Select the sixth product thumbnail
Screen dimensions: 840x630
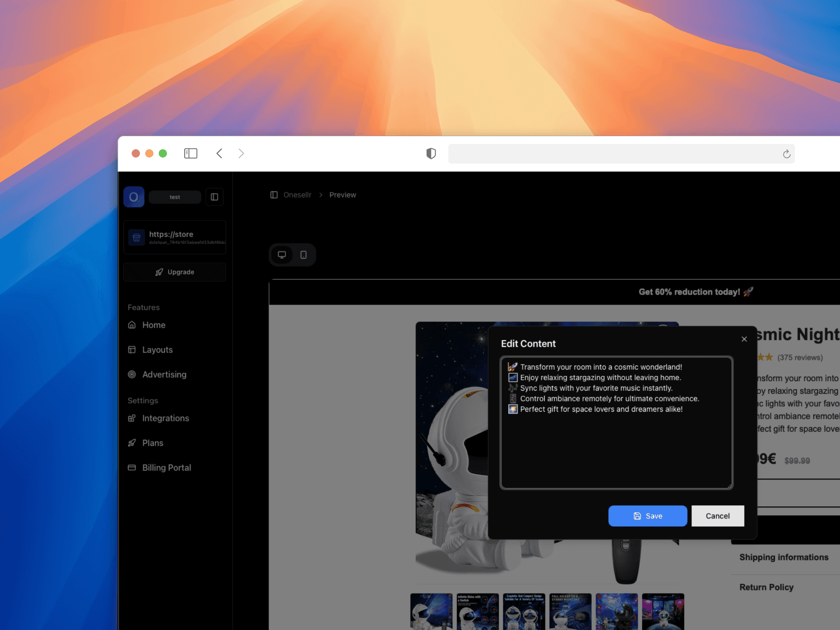[x=663, y=612]
